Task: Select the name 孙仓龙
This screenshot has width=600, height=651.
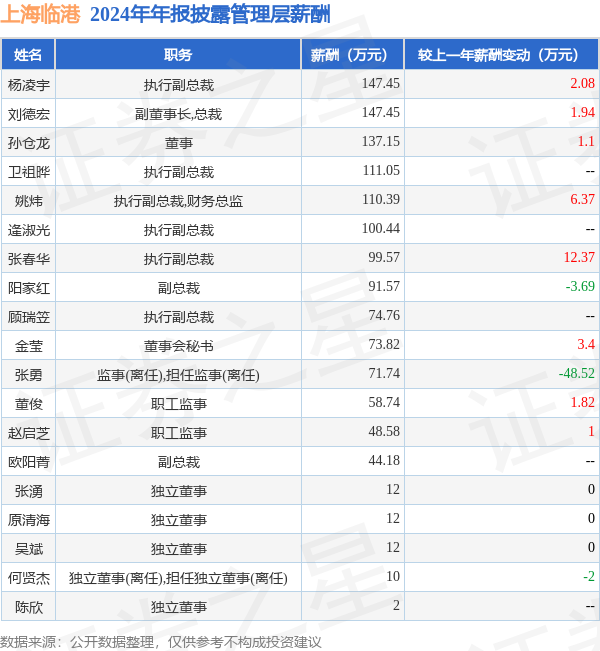Action: (29, 143)
